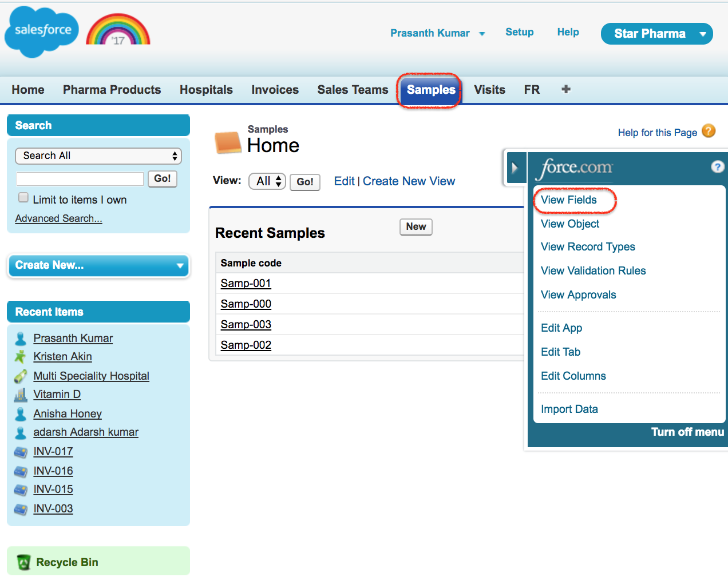
Task: Open sample record Samp-002
Action: (x=246, y=345)
